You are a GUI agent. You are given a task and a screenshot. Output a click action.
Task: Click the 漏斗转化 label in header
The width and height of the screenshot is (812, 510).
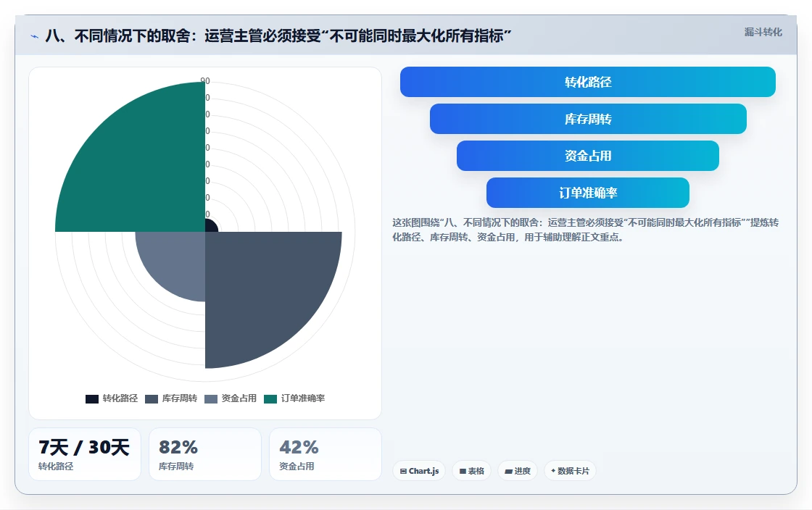[x=763, y=32]
